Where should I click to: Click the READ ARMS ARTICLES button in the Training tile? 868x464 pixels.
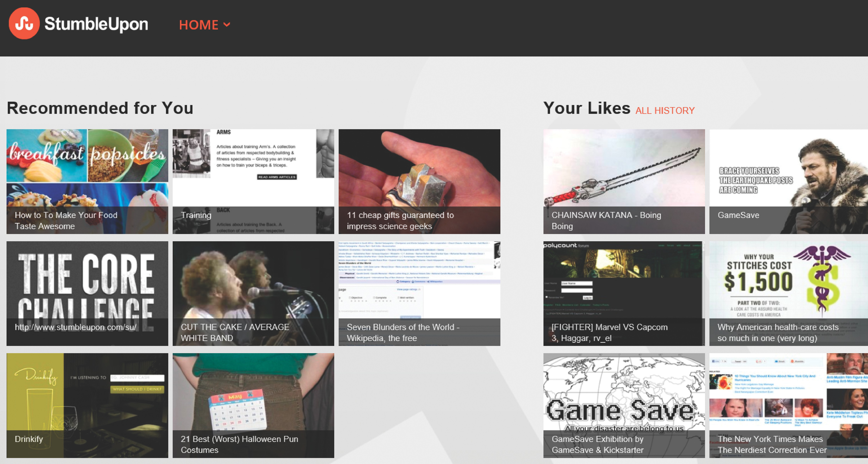277,177
